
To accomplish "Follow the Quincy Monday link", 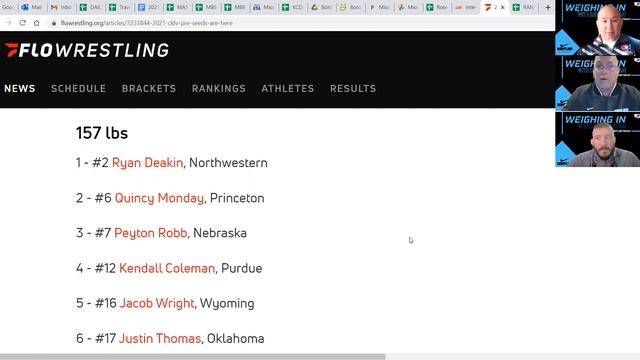I will click(x=159, y=198).
